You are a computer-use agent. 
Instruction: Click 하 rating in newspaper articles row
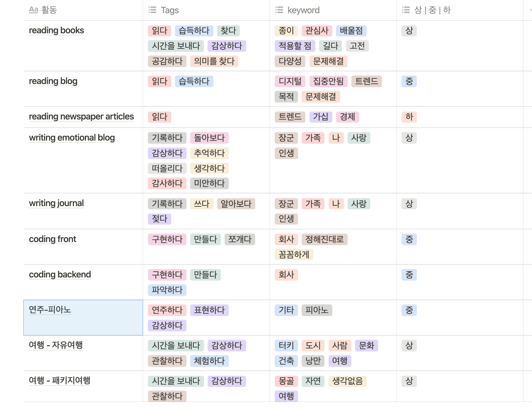[x=409, y=117]
